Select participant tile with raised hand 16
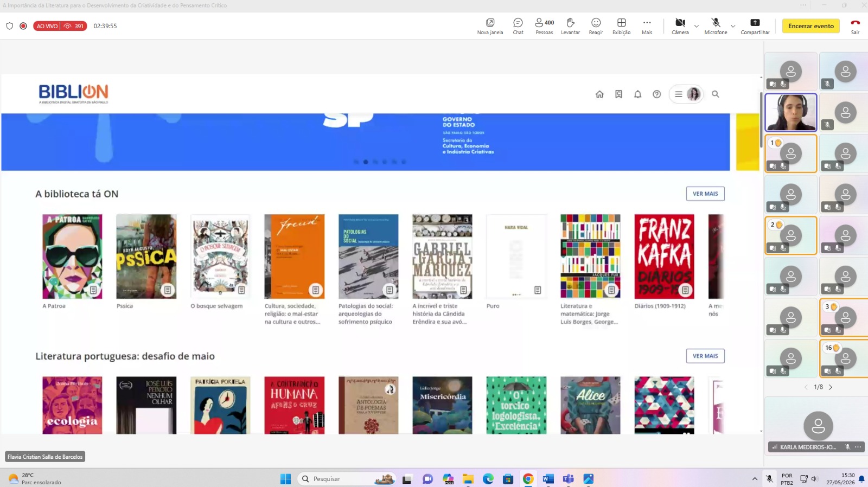Screen dimensions: 868x487 [x=845, y=358]
